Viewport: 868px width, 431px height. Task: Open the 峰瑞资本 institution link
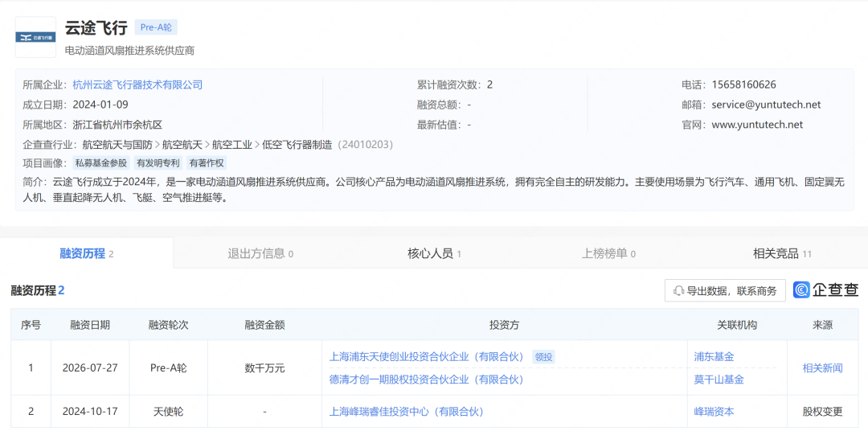pyautogui.click(x=714, y=412)
